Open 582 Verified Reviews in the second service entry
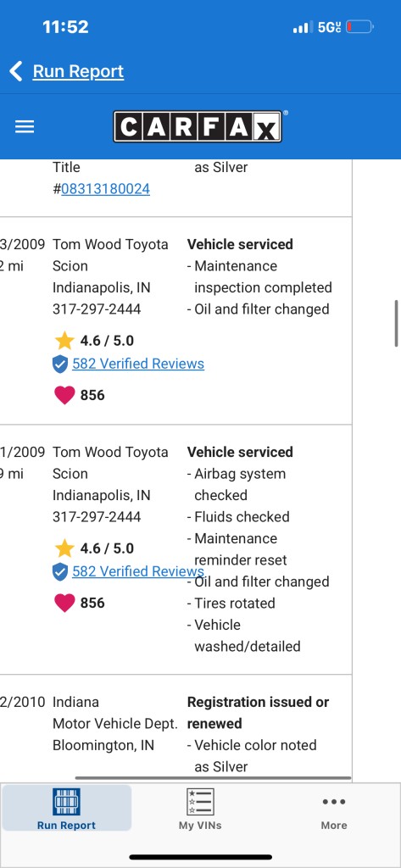The width and height of the screenshot is (401, 868). (x=138, y=571)
